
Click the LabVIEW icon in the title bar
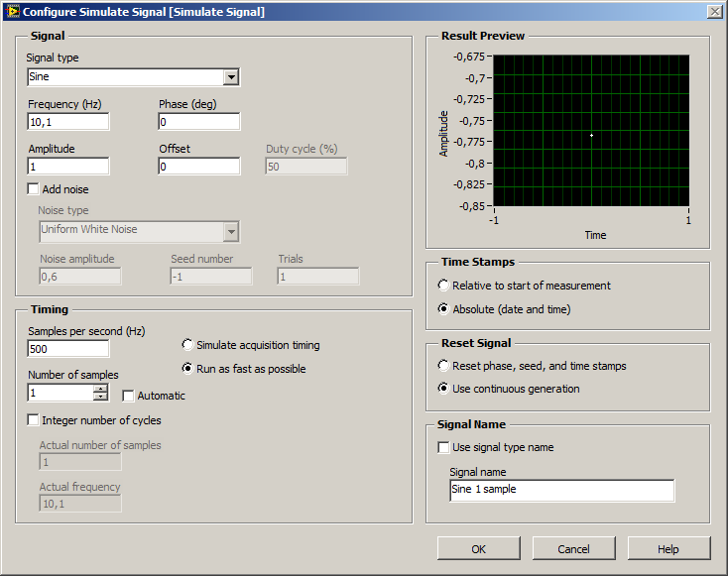point(13,11)
